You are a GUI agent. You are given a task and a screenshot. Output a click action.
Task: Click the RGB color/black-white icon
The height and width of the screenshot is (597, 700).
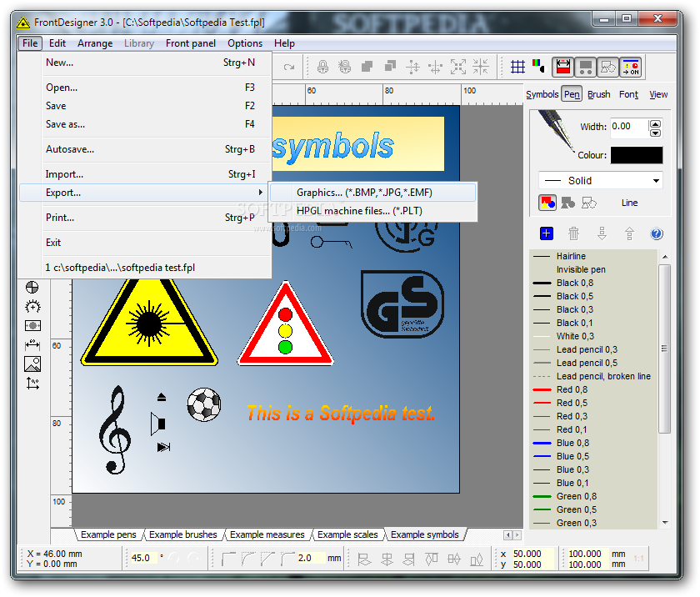pyautogui.click(x=539, y=66)
